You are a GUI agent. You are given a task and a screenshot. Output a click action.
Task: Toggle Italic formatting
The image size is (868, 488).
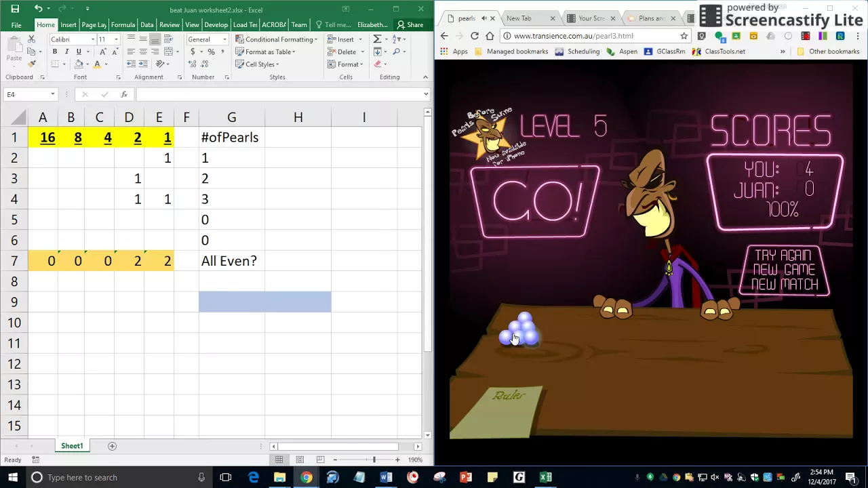66,52
